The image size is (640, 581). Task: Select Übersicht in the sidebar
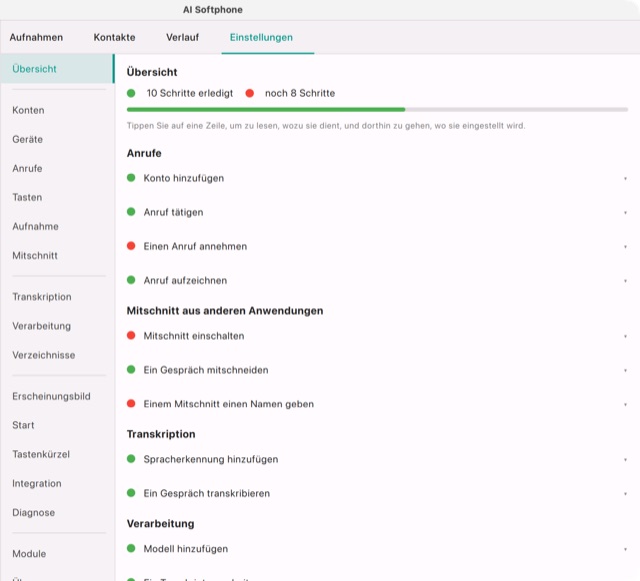point(57,69)
